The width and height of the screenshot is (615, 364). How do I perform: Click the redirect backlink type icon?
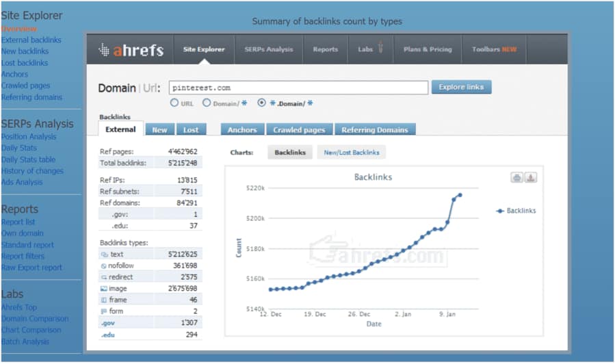tap(104, 277)
